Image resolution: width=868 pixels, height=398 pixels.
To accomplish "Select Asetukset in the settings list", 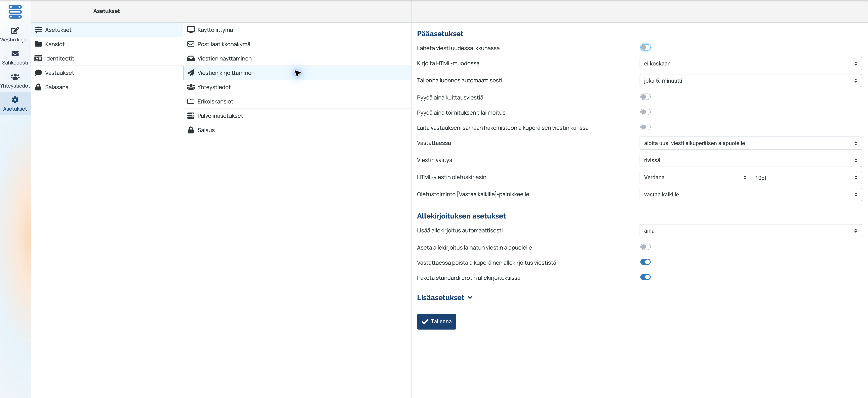I will (106, 30).
